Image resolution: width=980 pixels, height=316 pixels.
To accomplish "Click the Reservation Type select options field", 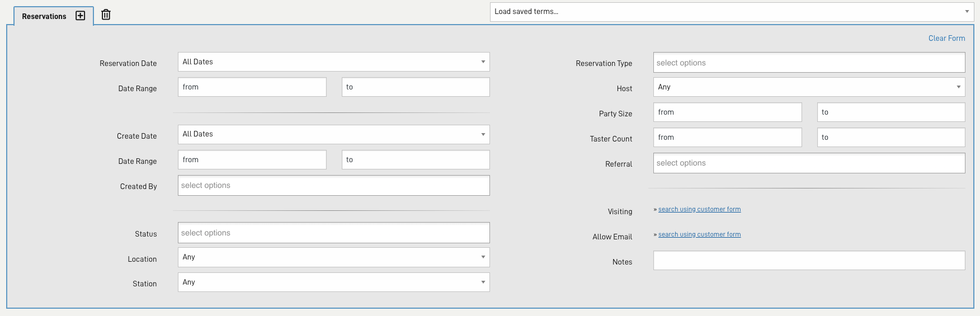I will (809, 63).
